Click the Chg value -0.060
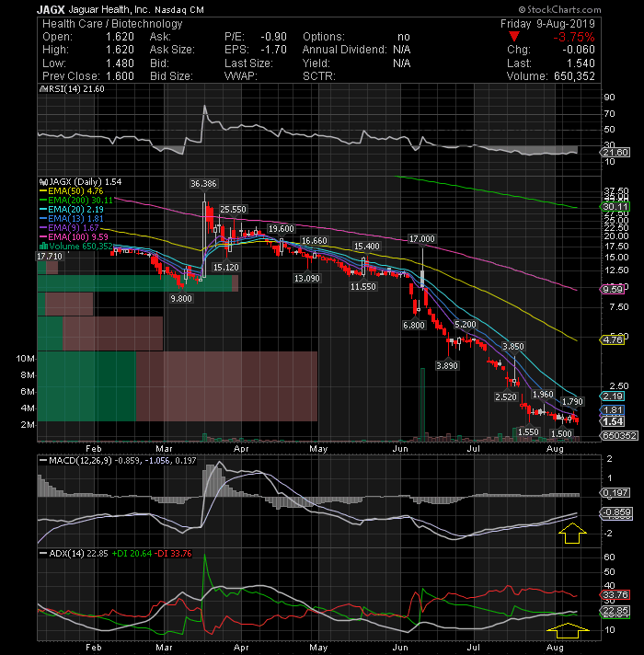The image size is (644, 655). coord(578,50)
